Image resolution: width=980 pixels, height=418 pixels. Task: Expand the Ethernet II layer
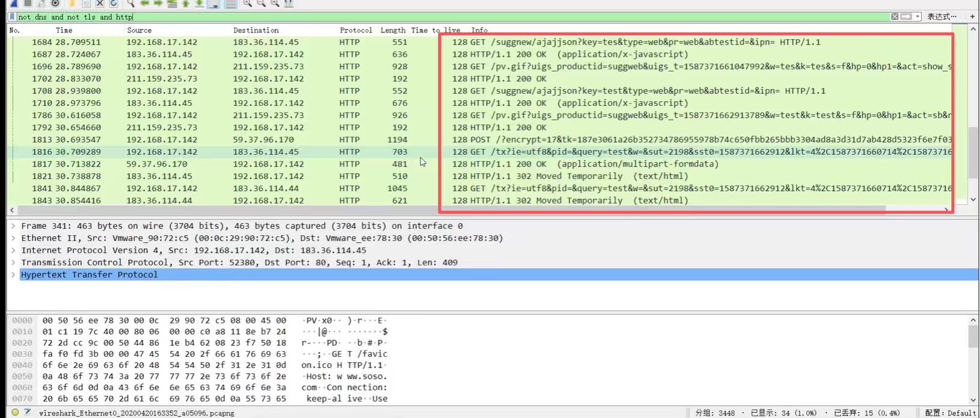click(13, 238)
